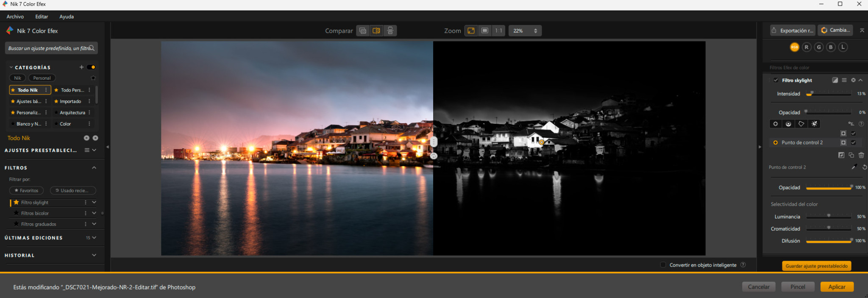Delete the selected control point with trash icon
868x298 pixels.
861,155
